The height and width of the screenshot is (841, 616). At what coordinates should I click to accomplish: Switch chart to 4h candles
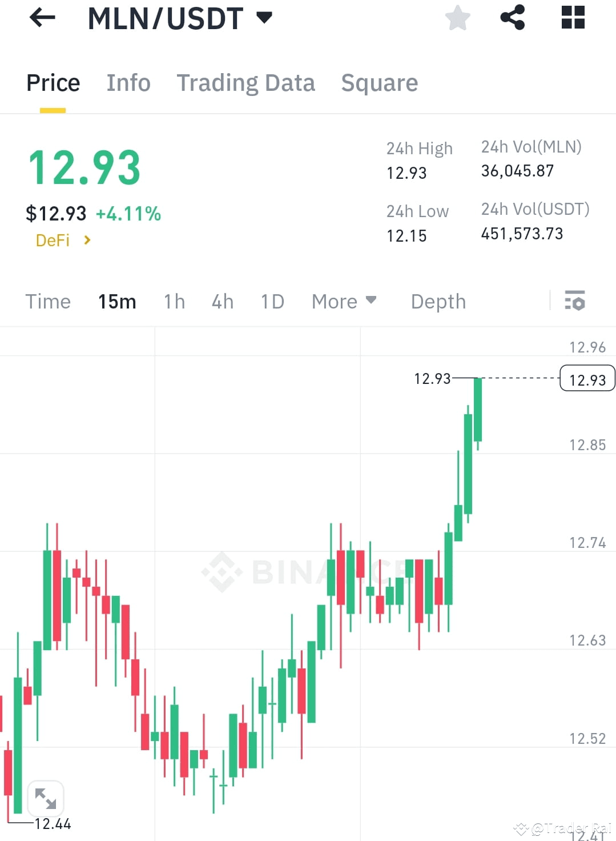(222, 301)
